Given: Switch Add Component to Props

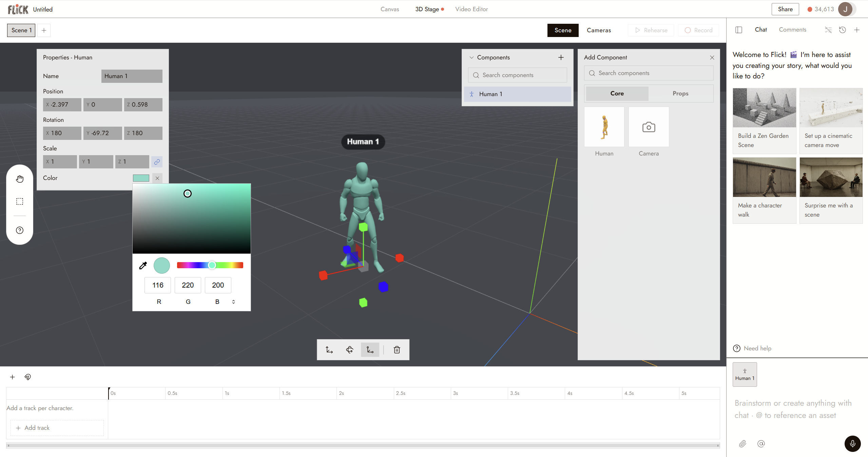Looking at the screenshot, I should [x=680, y=93].
